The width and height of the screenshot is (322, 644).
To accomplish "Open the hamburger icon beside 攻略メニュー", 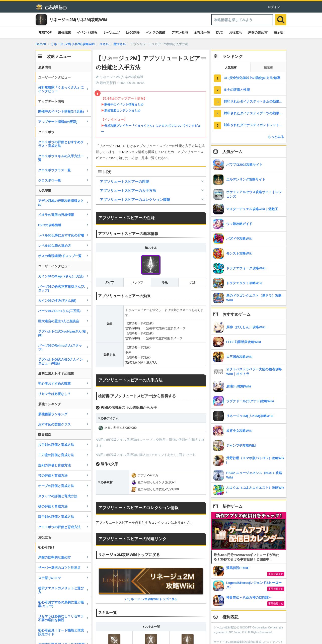I will [x=40, y=56].
